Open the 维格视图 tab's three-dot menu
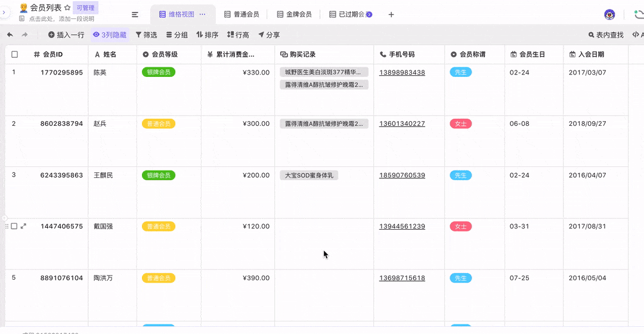 [202, 14]
